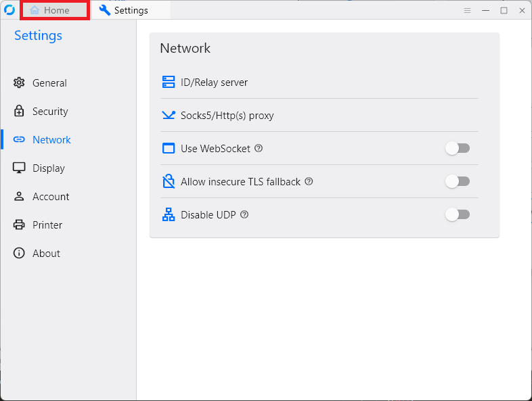Open the hamburger menu in title bar

coord(467,10)
